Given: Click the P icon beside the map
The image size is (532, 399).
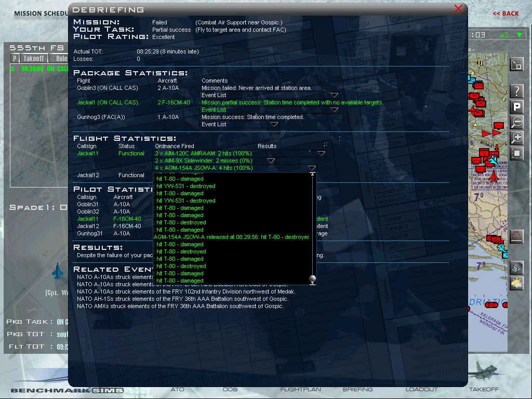Looking at the screenshot, I should point(517,107).
